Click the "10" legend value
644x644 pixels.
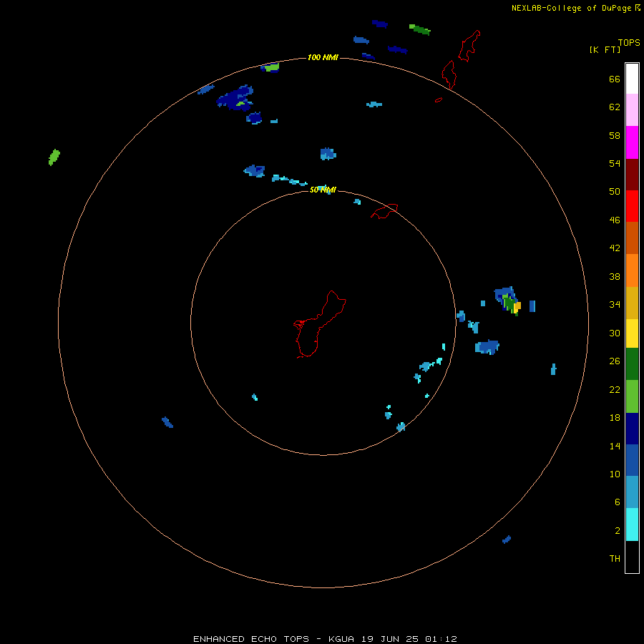(x=615, y=474)
